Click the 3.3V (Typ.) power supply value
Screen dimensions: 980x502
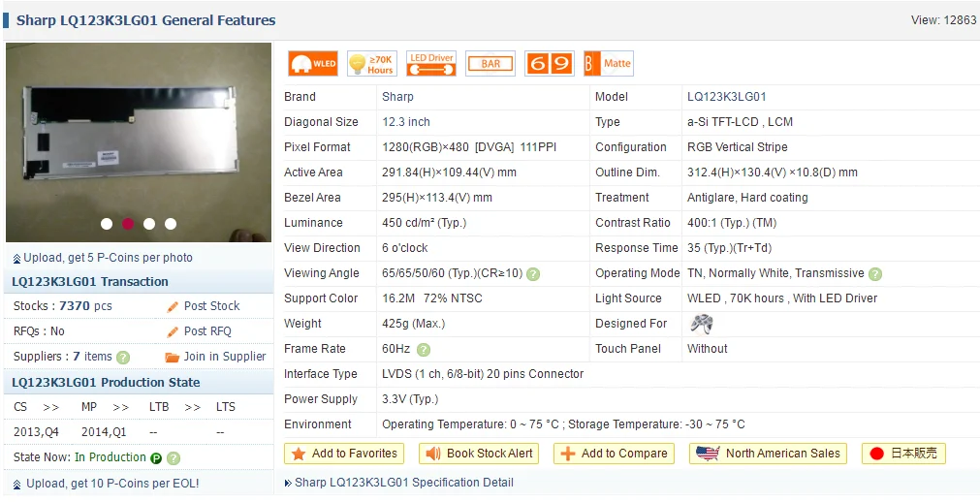click(x=410, y=399)
